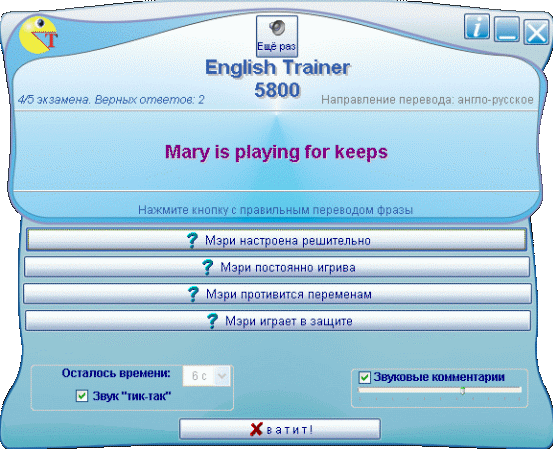Choose answer Мэри настроена решительно
The height and width of the screenshot is (449, 553).
tap(276, 240)
